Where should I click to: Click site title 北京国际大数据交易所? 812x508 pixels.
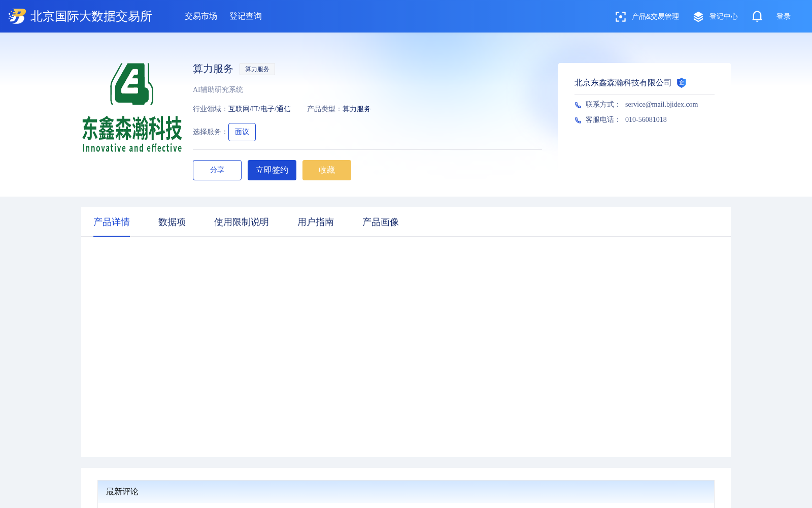point(91,16)
